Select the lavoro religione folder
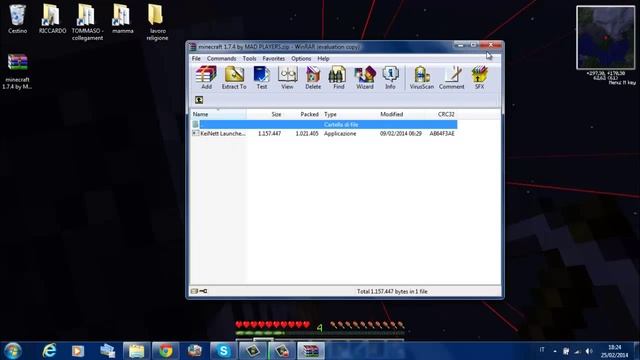640x360 pixels. (x=157, y=22)
